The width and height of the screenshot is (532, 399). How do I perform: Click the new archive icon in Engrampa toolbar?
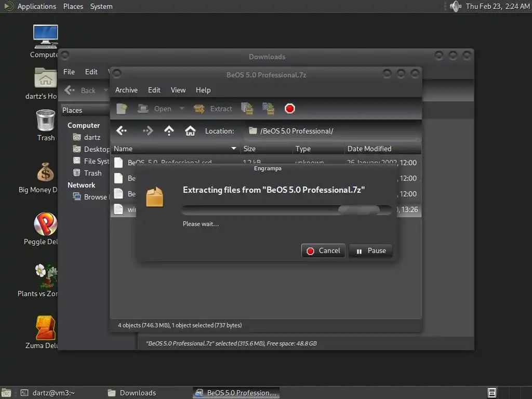pyautogui.click(x=122, y=109)
